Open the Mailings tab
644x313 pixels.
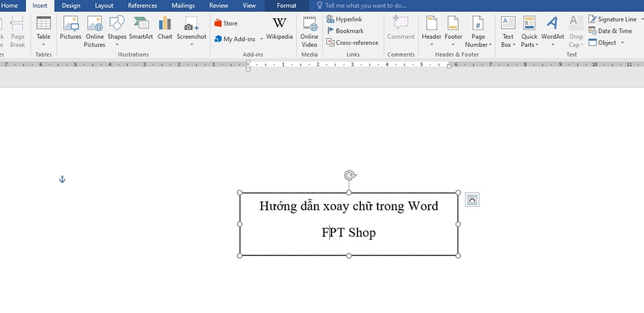[x=184, y=6]
